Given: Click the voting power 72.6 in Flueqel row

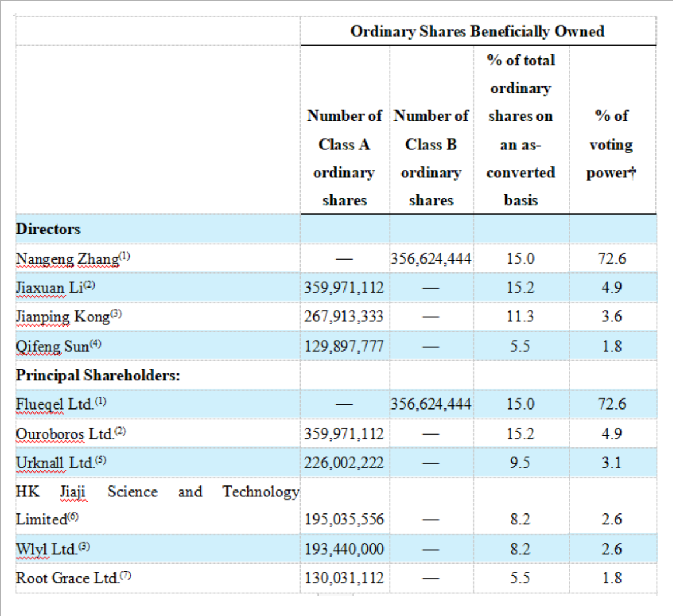Looking at the screenshot, I should tap(612, 404).
